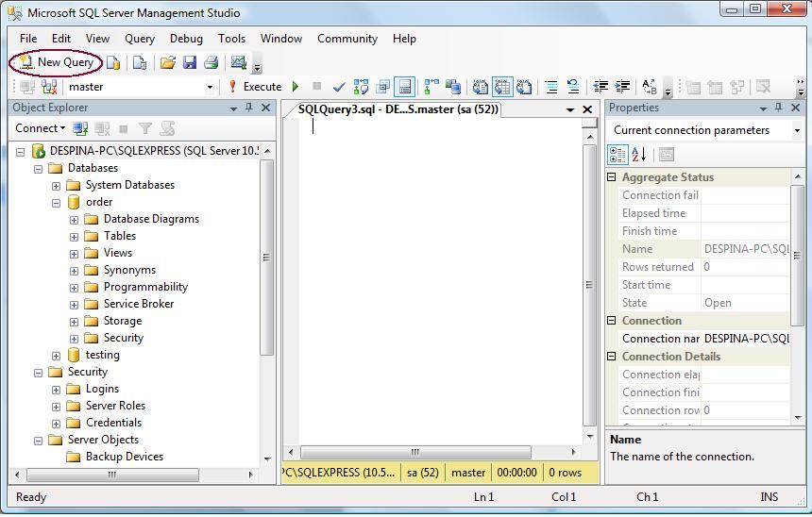The height and width of the screenshot is (517, 812).
Task: Expand the Views folder
Action: coord(74,254)
